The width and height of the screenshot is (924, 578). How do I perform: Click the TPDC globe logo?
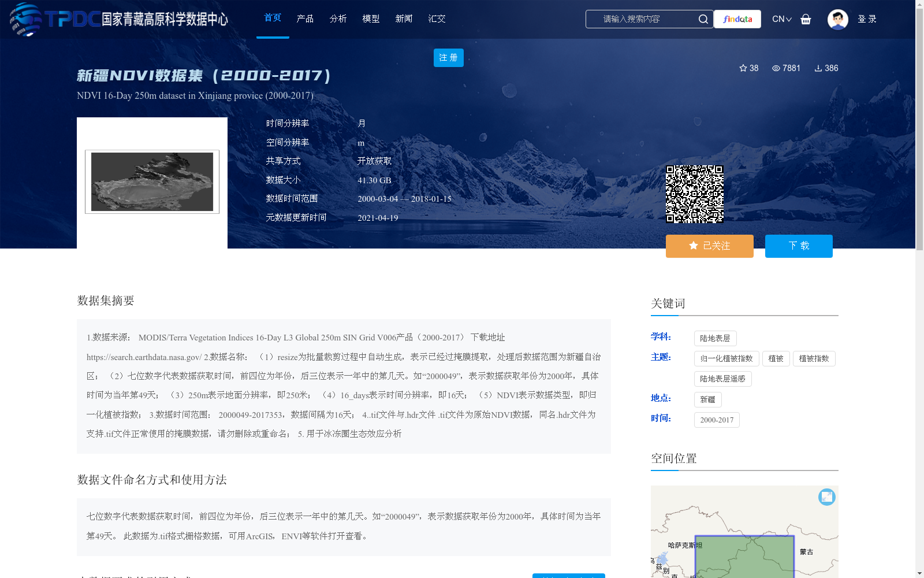click(x=25, y=19)
